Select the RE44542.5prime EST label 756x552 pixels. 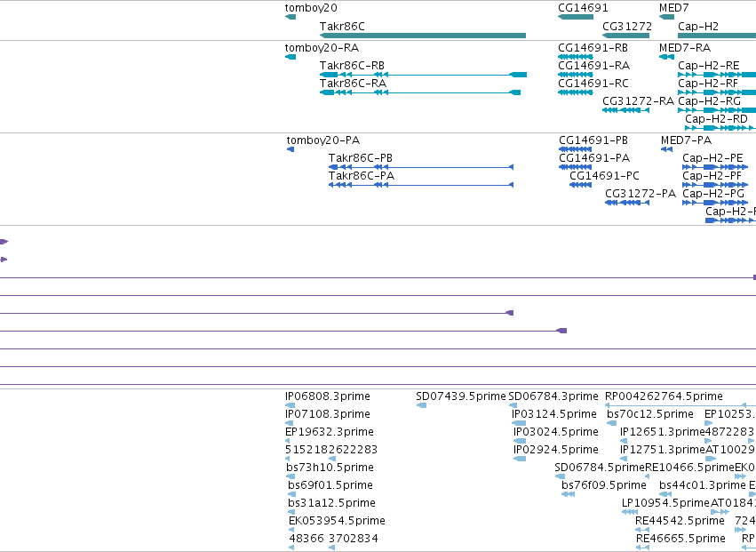[x=680, y=521]
